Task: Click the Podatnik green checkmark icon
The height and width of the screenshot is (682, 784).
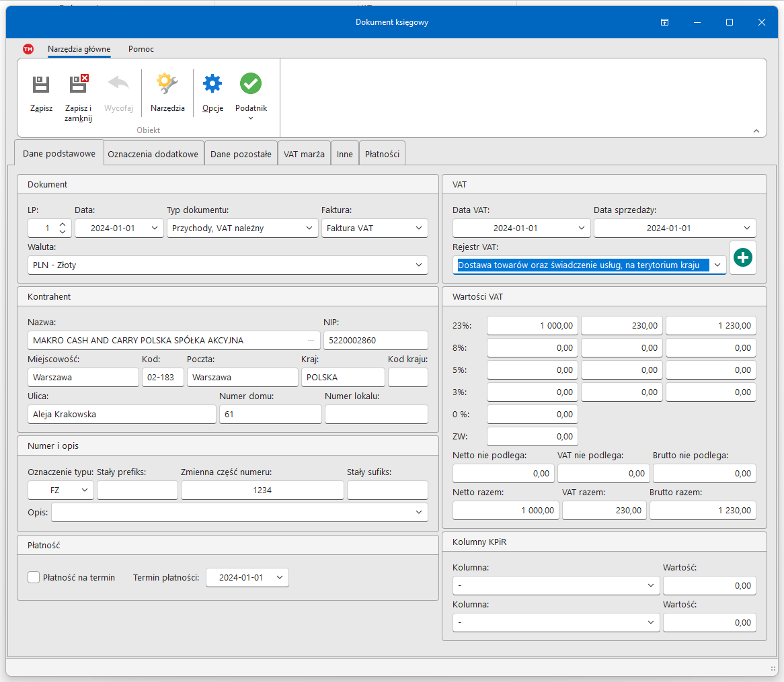Action: [x=251, y=85]
